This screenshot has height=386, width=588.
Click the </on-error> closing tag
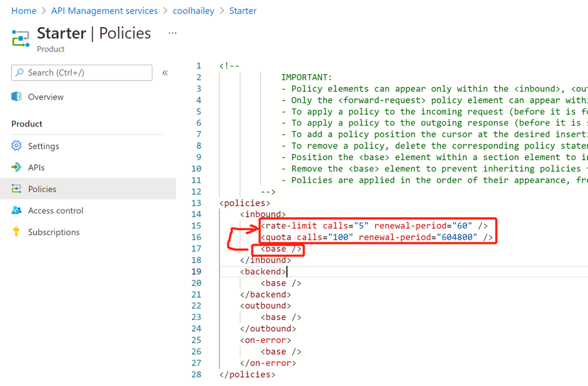(x=268, y=363)
